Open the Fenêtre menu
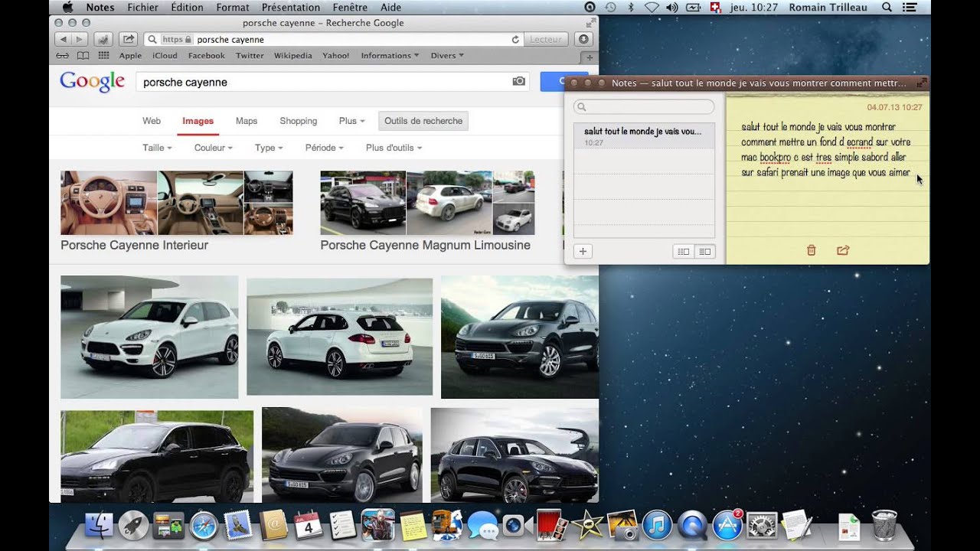980x551 pixels. tap(350, 7)
